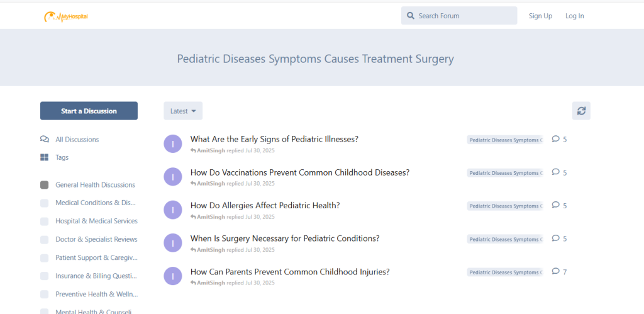
Task: Select the General Health Discussions tag square
Action: (44, 185)
